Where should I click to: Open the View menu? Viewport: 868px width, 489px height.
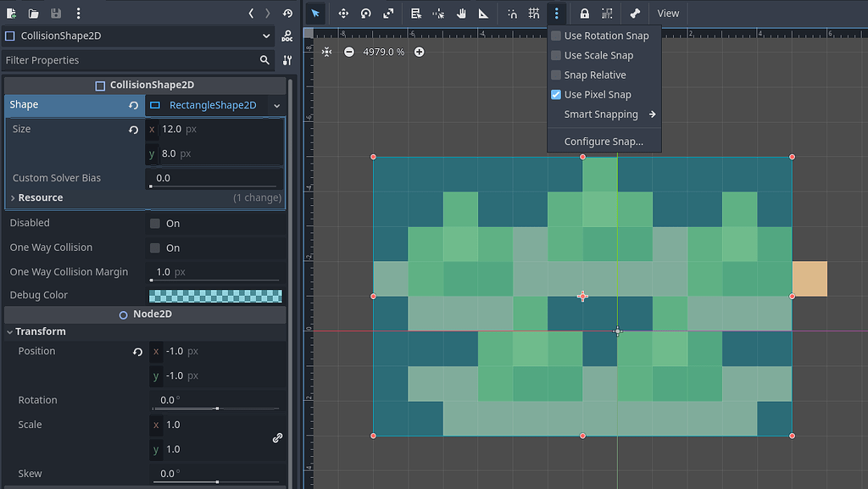668,13
